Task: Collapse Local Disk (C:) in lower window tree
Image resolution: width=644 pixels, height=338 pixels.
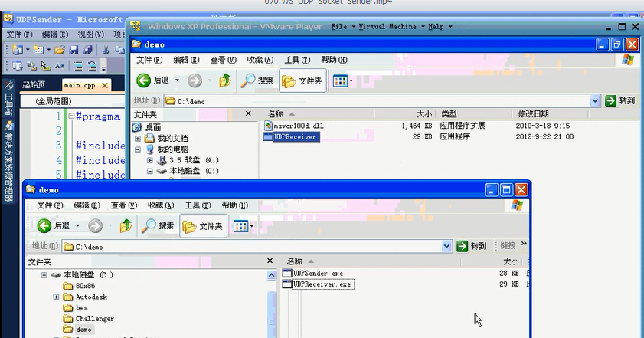Action: [x=44, y=275]
